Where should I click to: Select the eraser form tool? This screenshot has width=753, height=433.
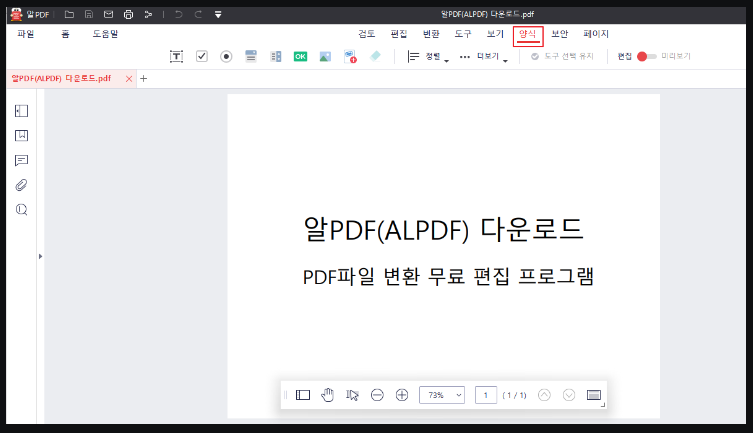point(375,56)
